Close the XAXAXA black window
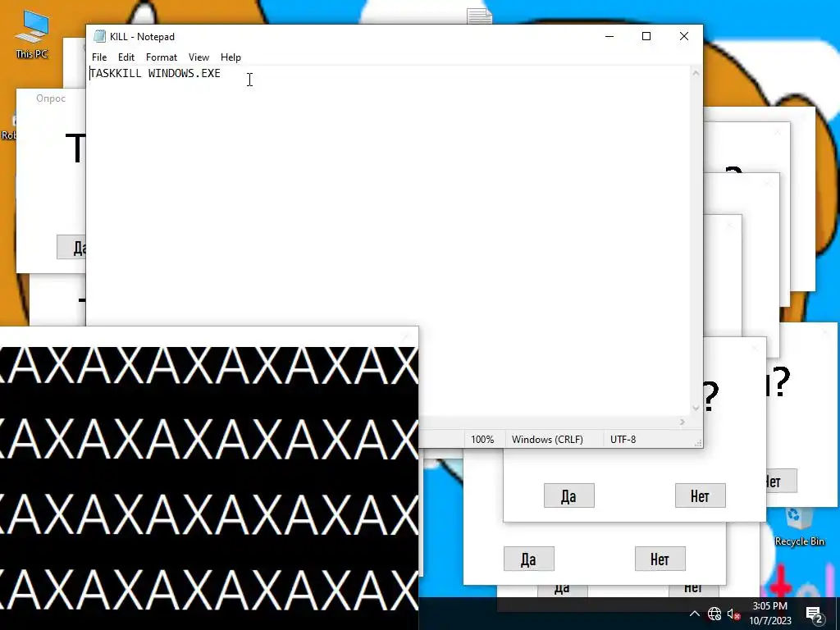Image resolution: width=840 pixels, height=630 pixels. (405, 336)
